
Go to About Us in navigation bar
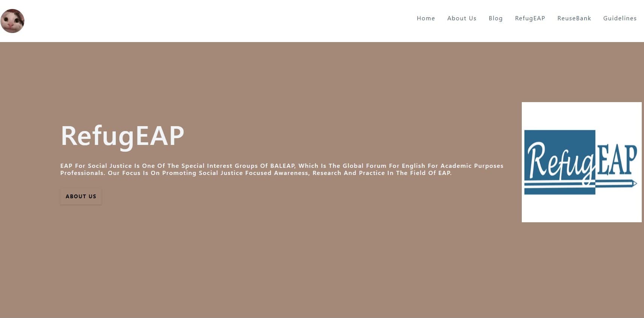click(x=461, y=18)
